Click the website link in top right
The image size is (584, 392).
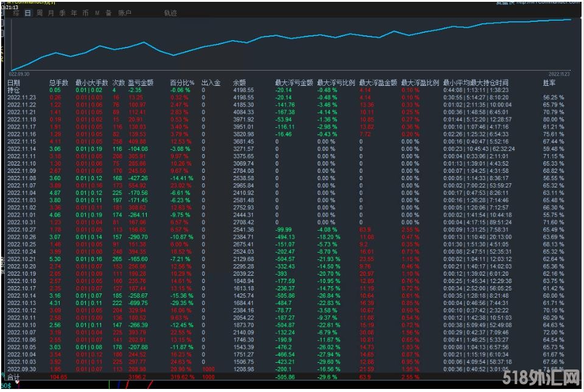point(548,2)
